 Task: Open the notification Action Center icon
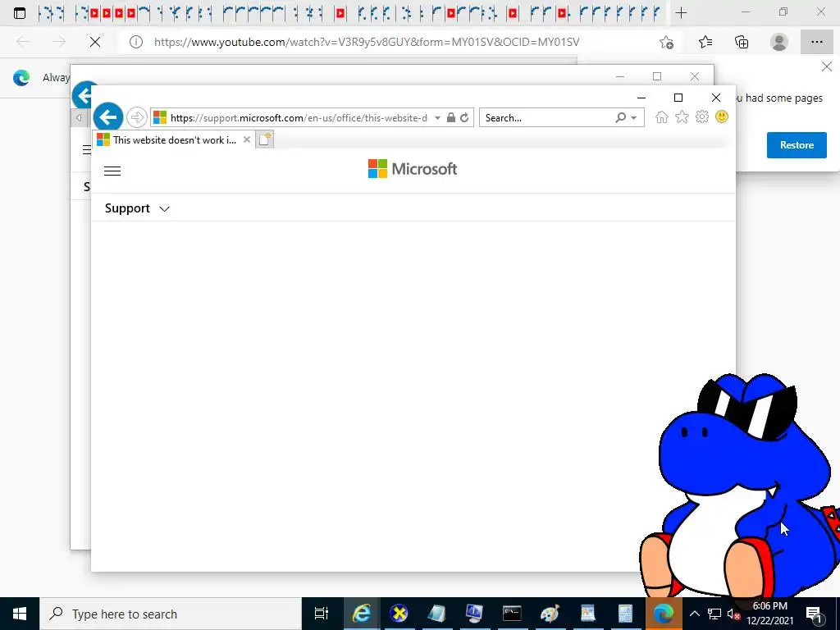813,614
